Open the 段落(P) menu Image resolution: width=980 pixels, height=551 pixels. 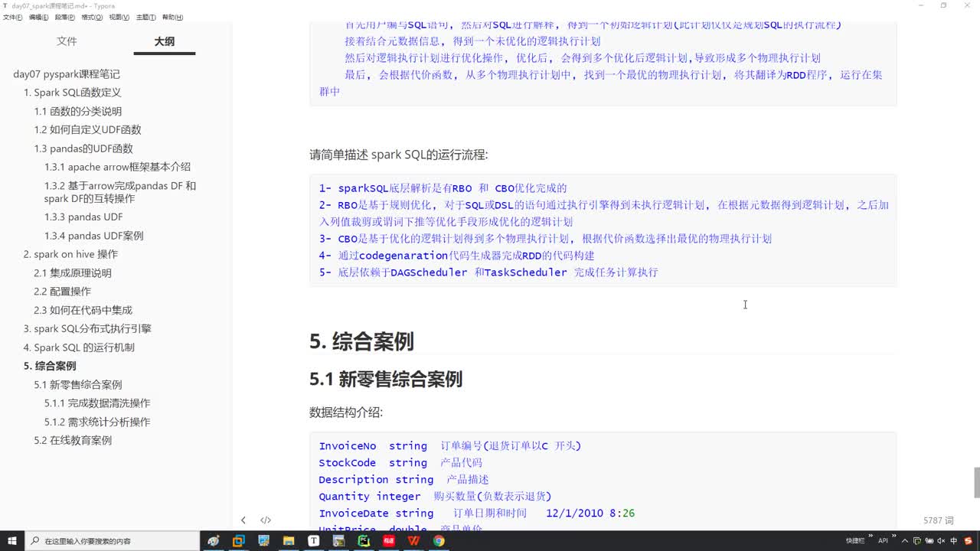(65, 17)
